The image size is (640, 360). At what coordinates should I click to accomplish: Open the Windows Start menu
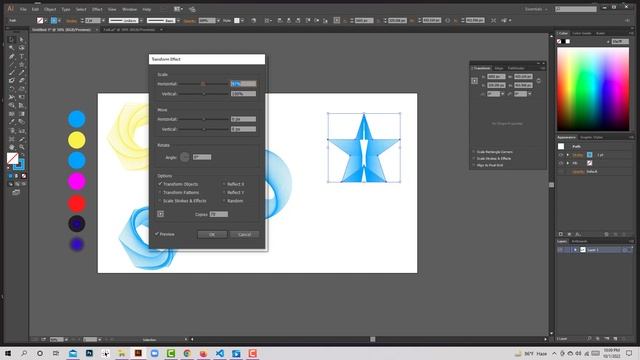[x=7, y=353]
